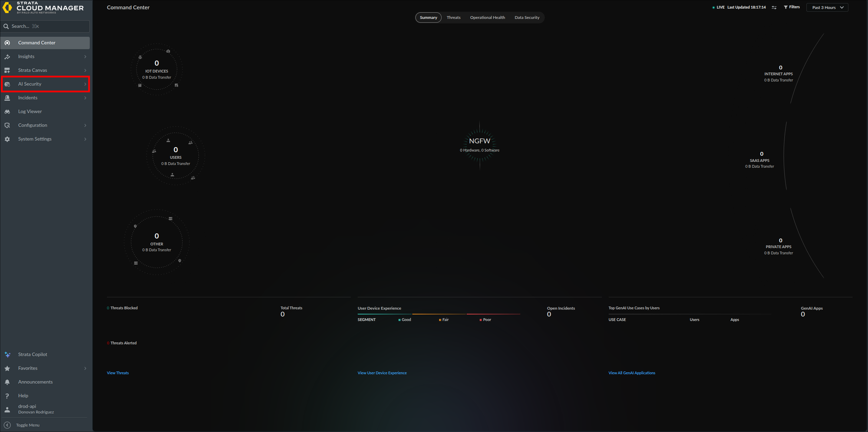Click the Incidents icon in sidebar
Viewport: 868px width, 432px height.
pos(7,98)
